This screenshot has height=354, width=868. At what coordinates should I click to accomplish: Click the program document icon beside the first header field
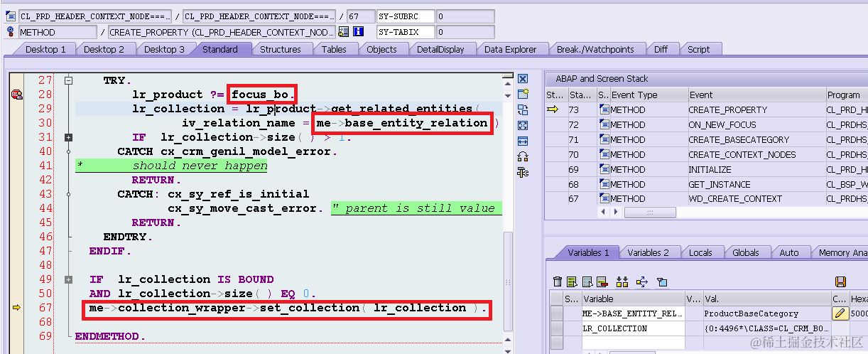pyautogui.click(x=11, y=16)
